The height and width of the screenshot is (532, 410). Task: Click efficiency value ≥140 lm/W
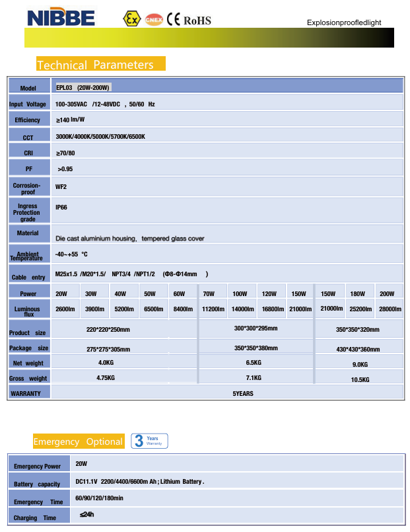(70, 120)
